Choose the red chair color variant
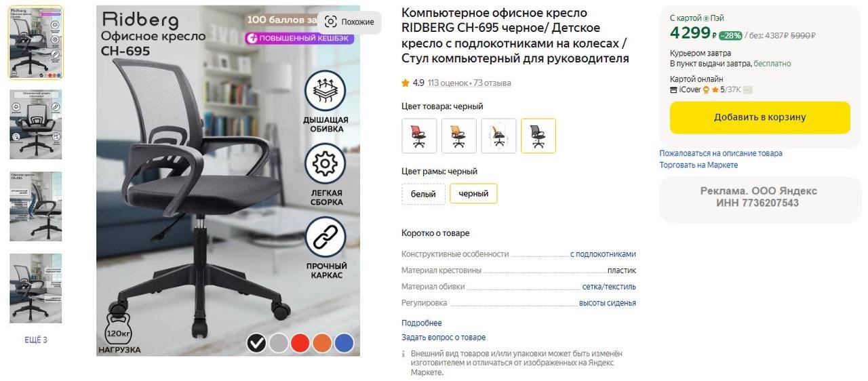This screenshot has height=381, width=868. [418, 136]
